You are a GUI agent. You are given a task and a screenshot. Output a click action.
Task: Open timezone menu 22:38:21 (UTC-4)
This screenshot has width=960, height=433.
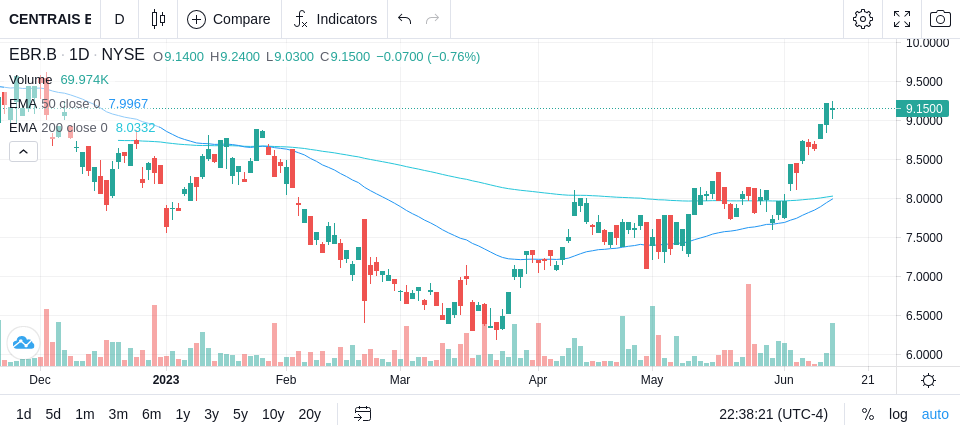point(773,414)
